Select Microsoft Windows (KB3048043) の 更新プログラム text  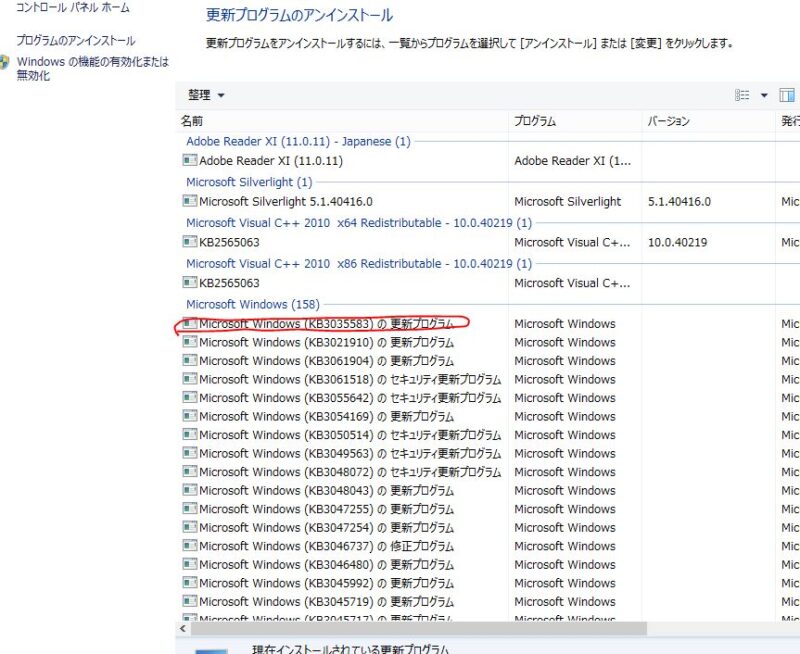[x=327, y=491]
